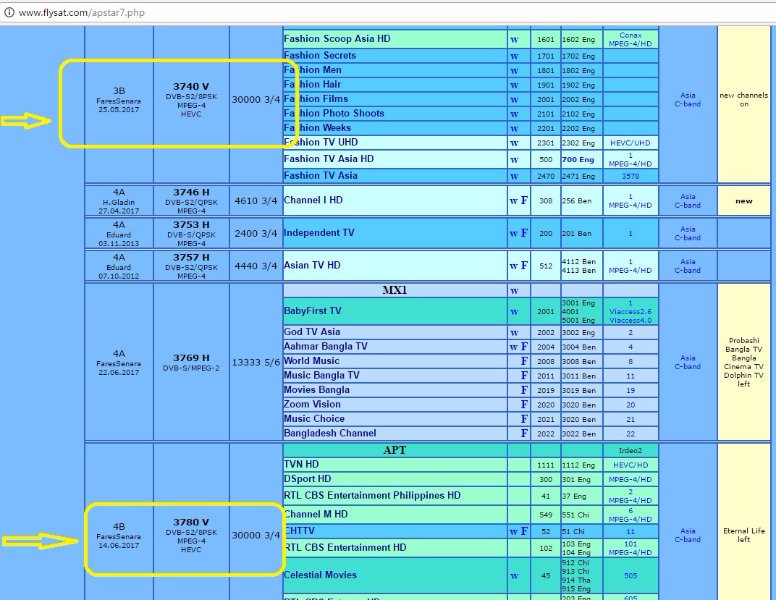
Task: Open Channel M HD link
Action: click(x=316, y=514)
